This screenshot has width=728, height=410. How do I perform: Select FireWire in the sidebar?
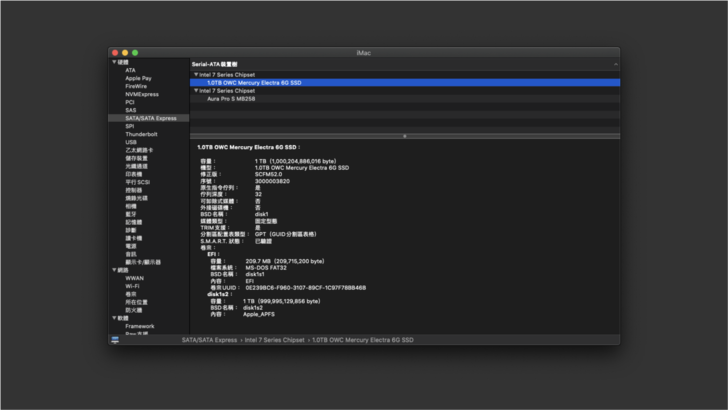(x=135, y=86)
